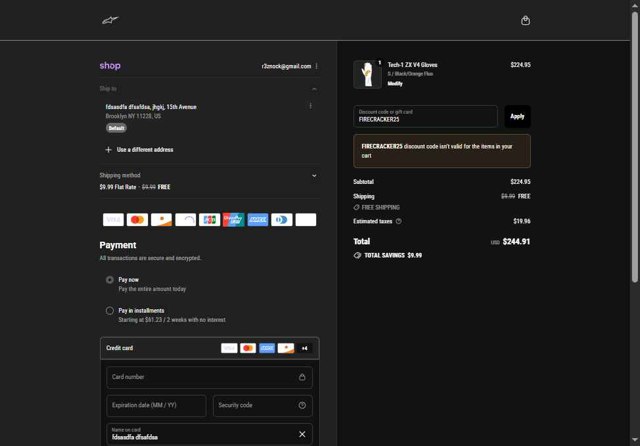Click plus icon to add different address
This screenshot has height=446, width=640.
108,150
